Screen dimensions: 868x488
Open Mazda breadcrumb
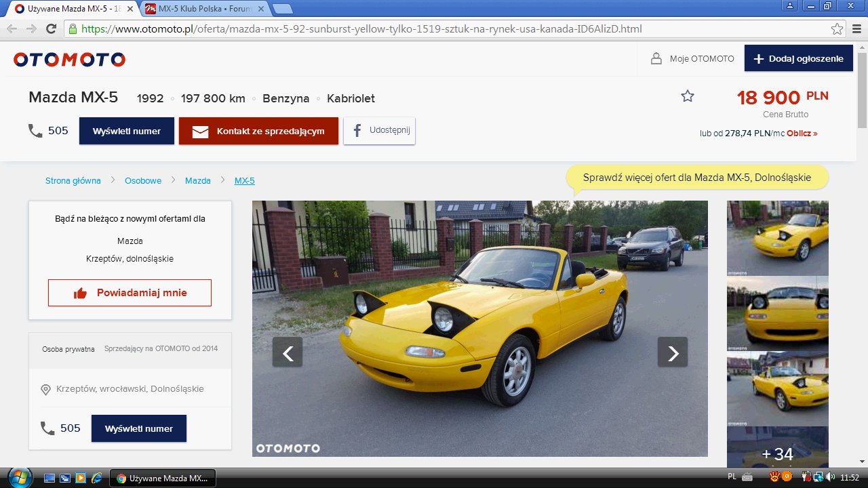pos(198,181)
